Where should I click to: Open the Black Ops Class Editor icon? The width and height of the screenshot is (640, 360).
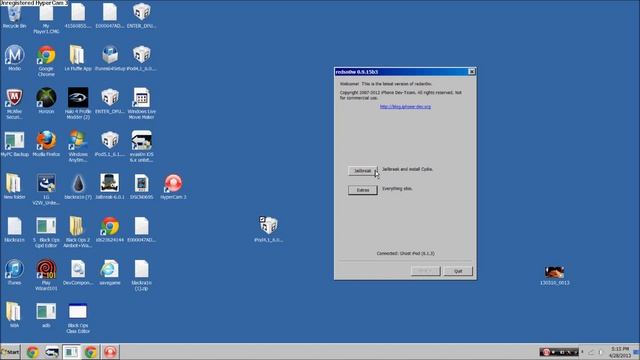click(x=78, y=318)
